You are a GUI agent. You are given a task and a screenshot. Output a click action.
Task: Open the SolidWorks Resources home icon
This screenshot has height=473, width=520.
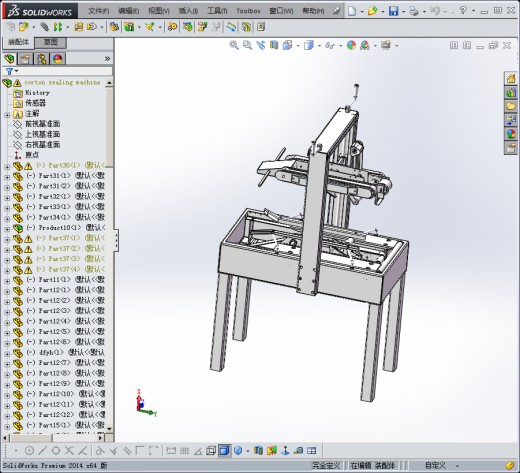511,79
